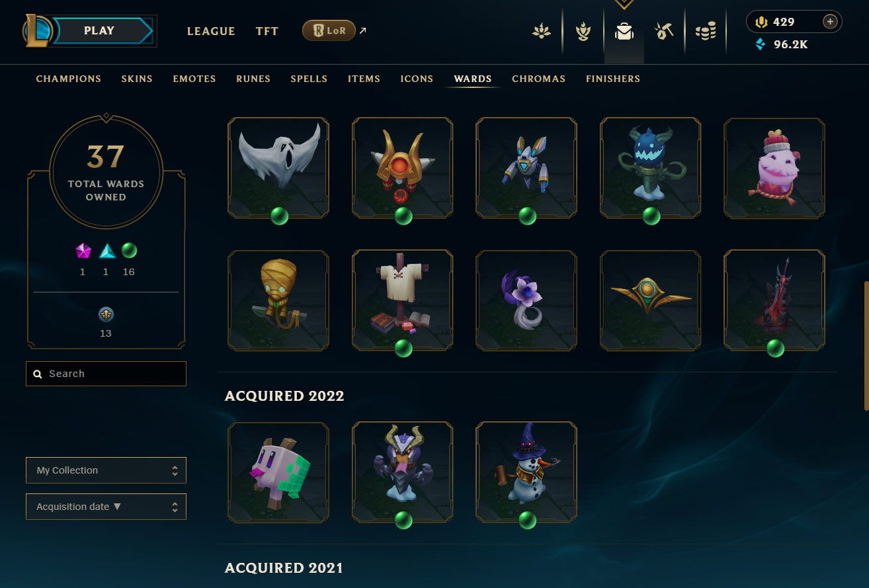The width and height of the screenshot is (869, 588).
Task: Switch to the CHROMAS tab
Action: 538,79
